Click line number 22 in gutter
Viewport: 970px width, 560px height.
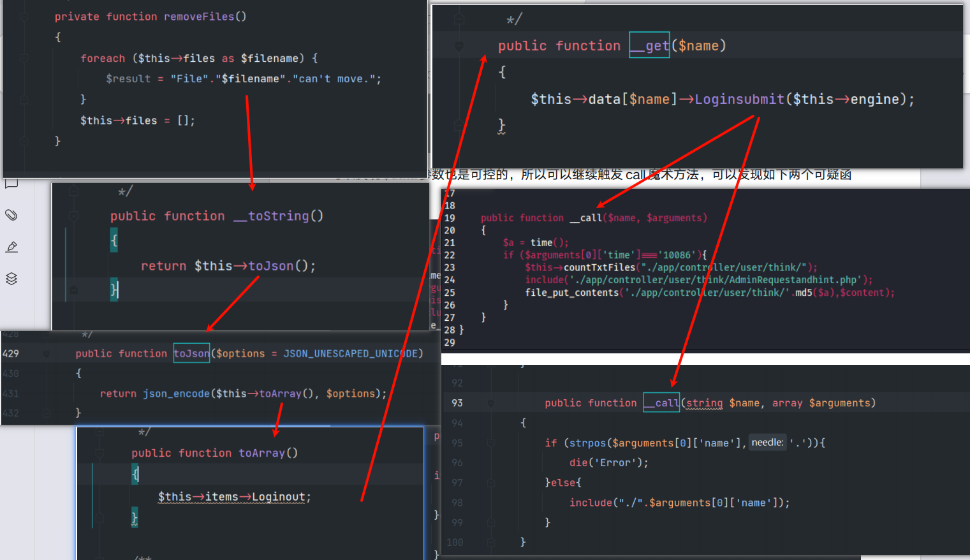[450, 255]
